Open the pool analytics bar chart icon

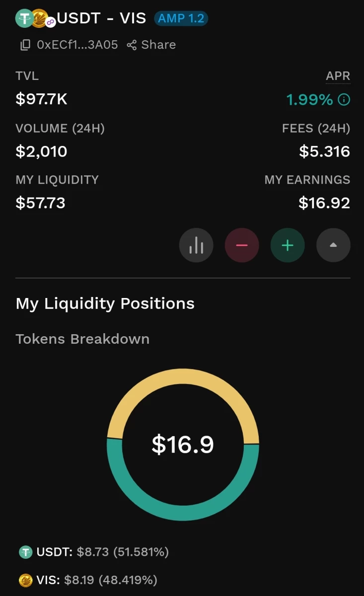click(x=196, y=245)
